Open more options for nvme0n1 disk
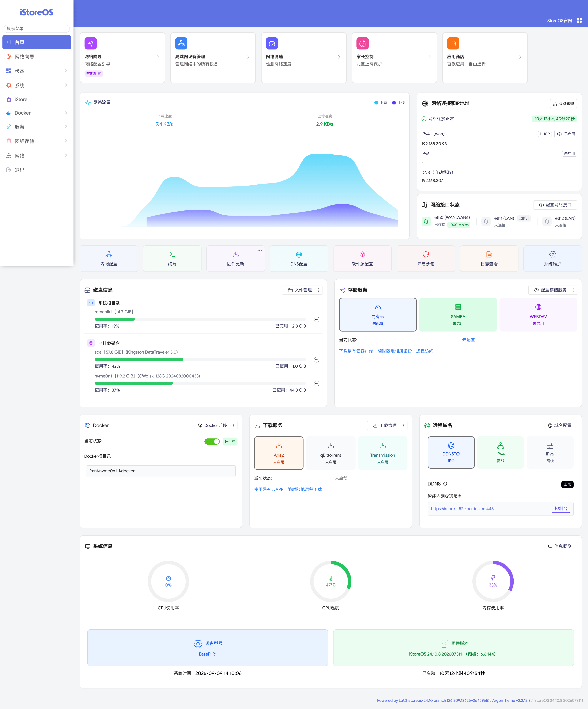 pyautogui.click(x=317, y=384)
